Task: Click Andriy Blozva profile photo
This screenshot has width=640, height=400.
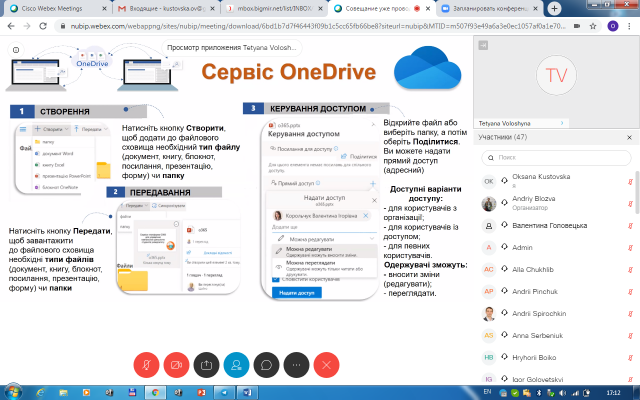Action: pos(489,204)
